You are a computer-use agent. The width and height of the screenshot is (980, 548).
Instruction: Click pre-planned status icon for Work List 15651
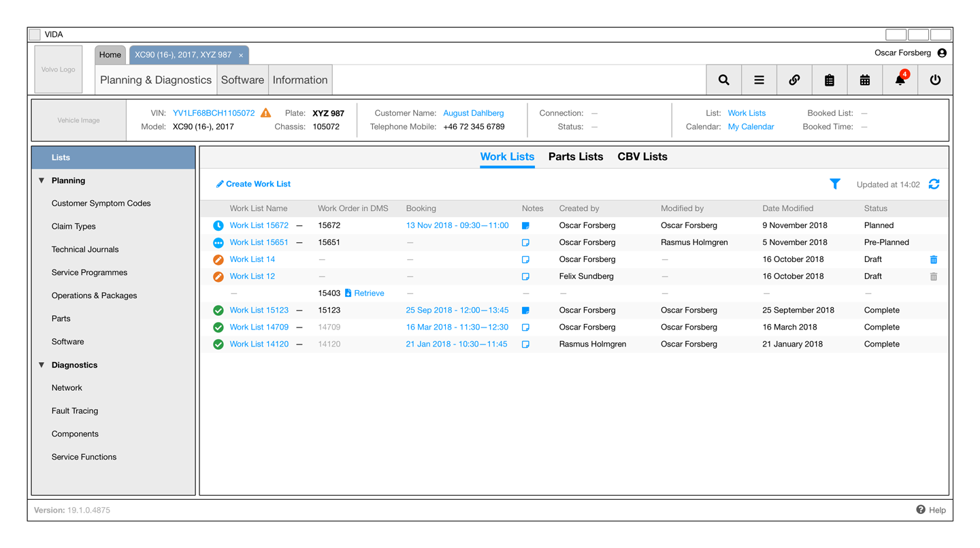[x=218, y=242]
